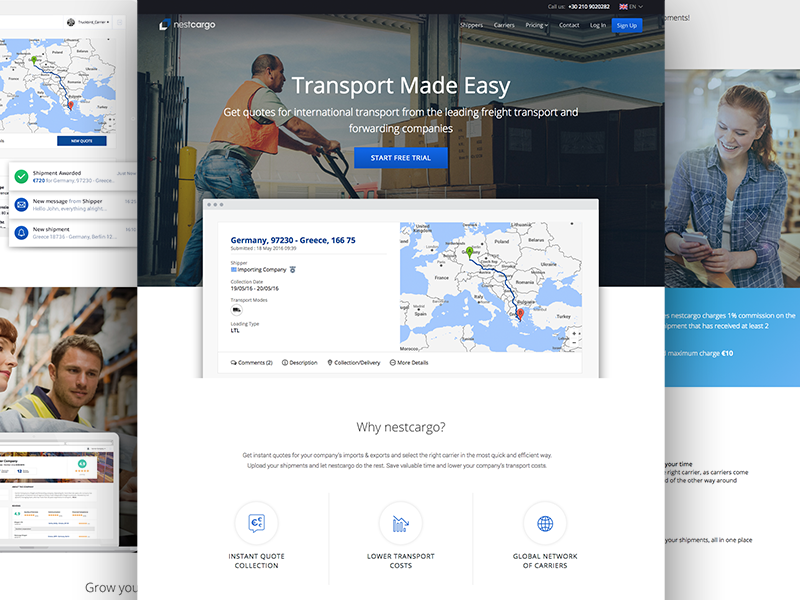Zoom out on the shipment map

point(574,342)
